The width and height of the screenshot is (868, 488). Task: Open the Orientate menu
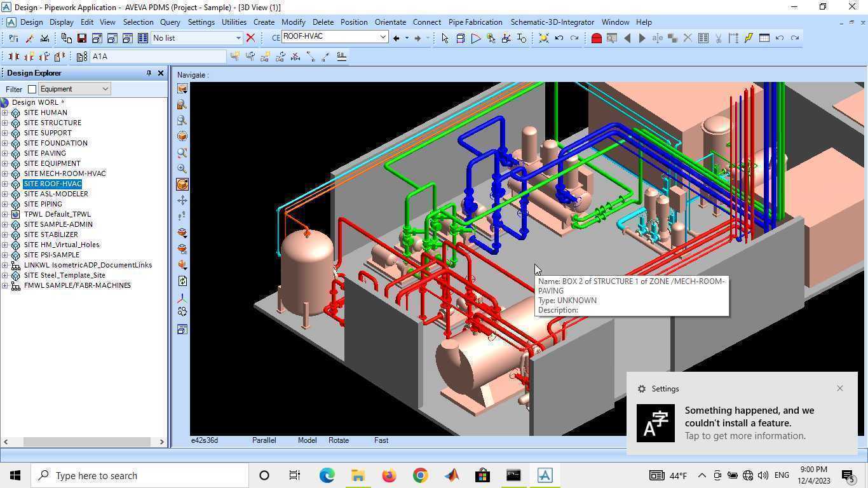(390, 22)
